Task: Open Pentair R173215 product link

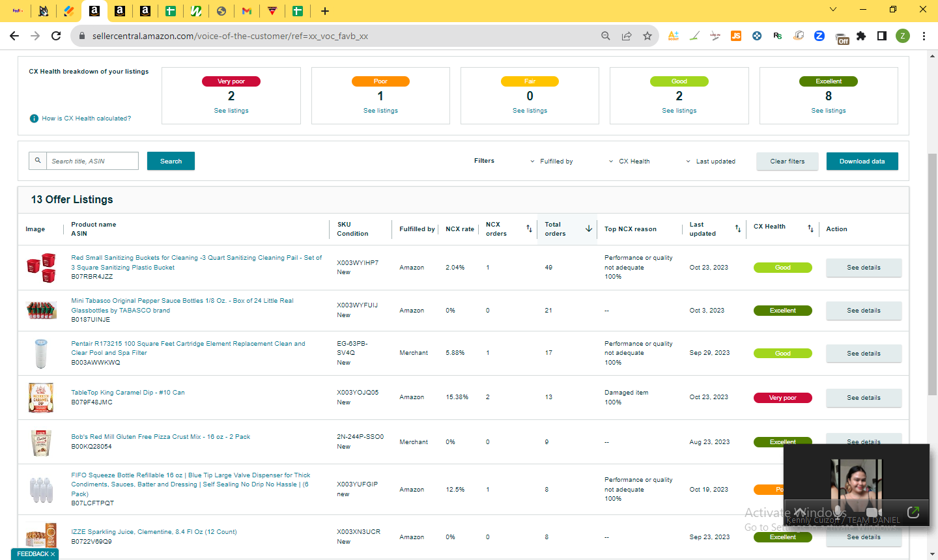Action: pyautogui.click(x=188, y=348)
